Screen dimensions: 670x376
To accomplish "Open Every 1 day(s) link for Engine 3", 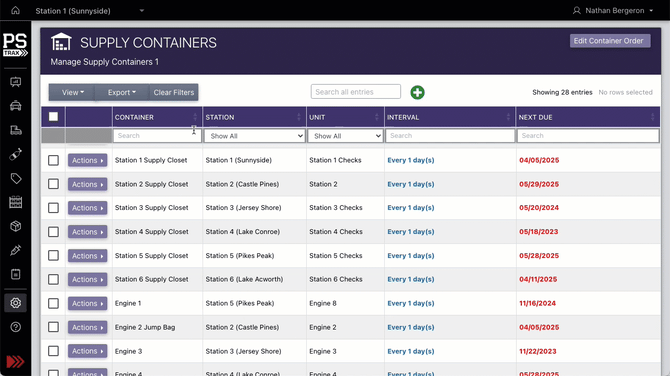I will point(411,351).
